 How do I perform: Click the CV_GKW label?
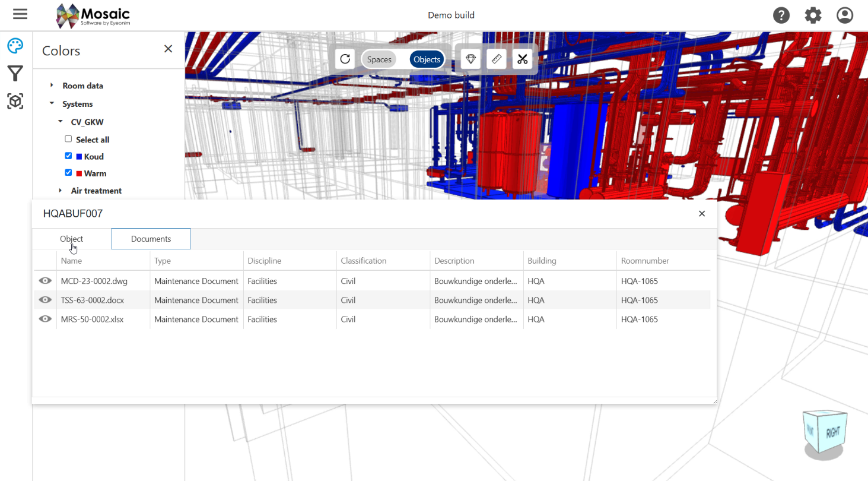click(87, 122)
